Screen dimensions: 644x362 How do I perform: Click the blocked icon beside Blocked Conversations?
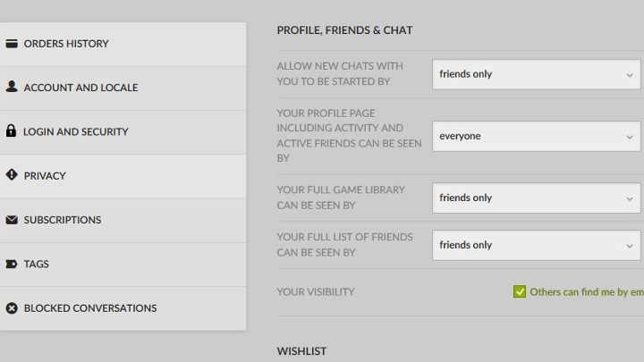12,308
